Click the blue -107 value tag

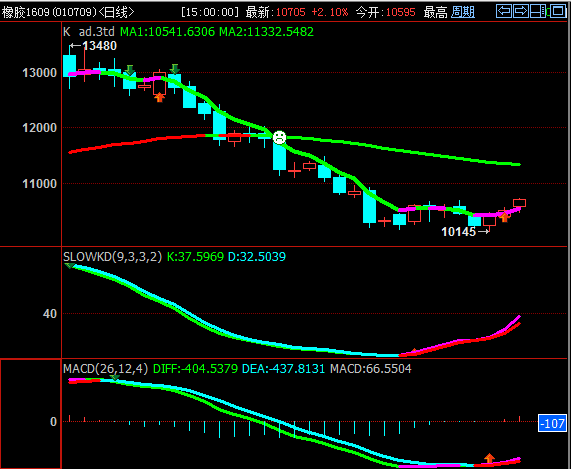click(552, 423)
